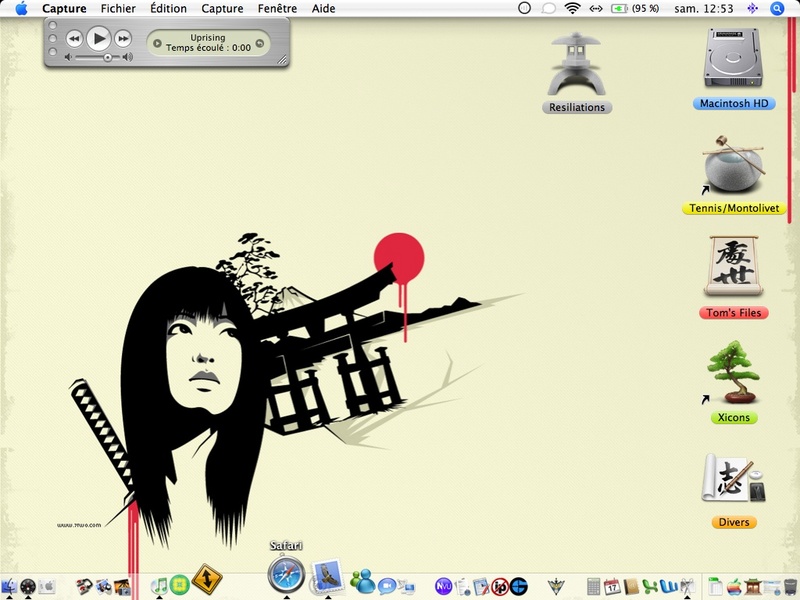Open the black gauge dashboard Dock icon
Screen dimensions: 800x600
[28, 587]
